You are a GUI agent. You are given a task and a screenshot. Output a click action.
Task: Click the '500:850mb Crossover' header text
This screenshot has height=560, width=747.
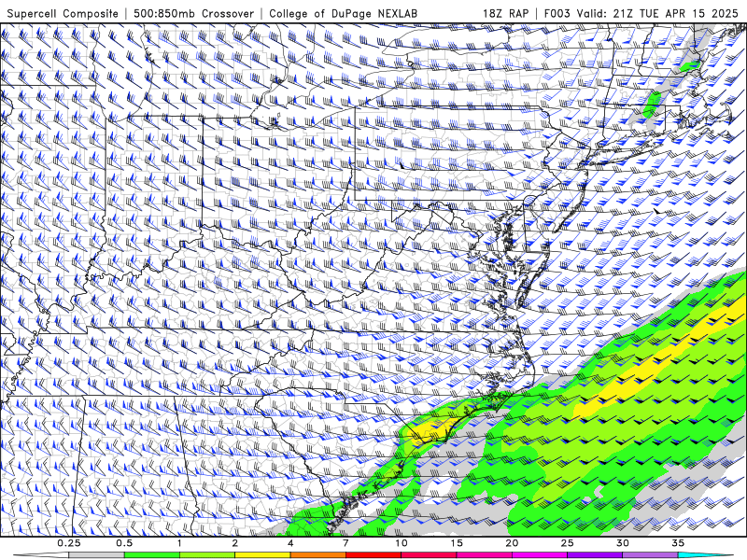pyautogui.click(x=193, y=13)
